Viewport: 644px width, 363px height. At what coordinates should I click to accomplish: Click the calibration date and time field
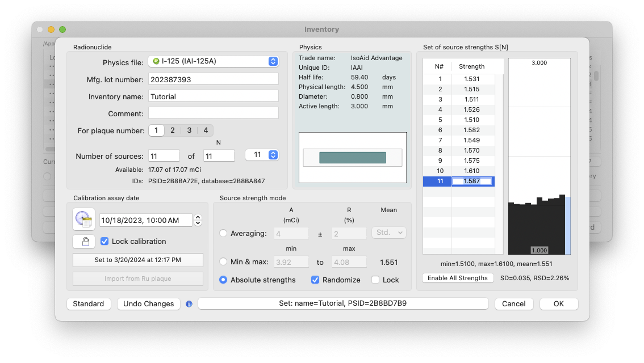[x=145, y=220]
